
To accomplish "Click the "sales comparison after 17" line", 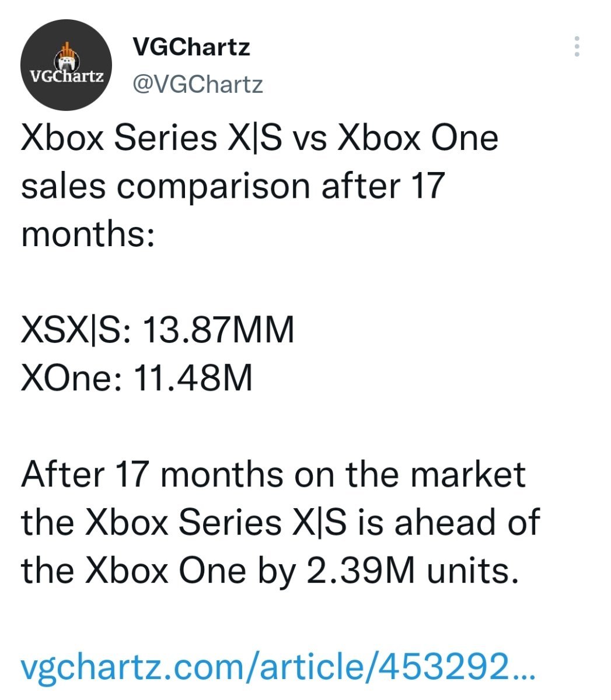I will coord(233,186).
